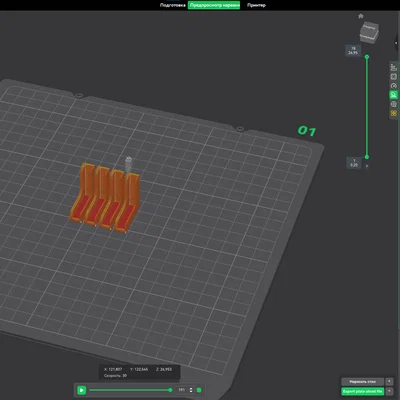Image resolution: width=400 pixels, height=400 pixels.
Task: Click the bottom layer value box 1
Action: pyautogui.click(x=354, y=163)
